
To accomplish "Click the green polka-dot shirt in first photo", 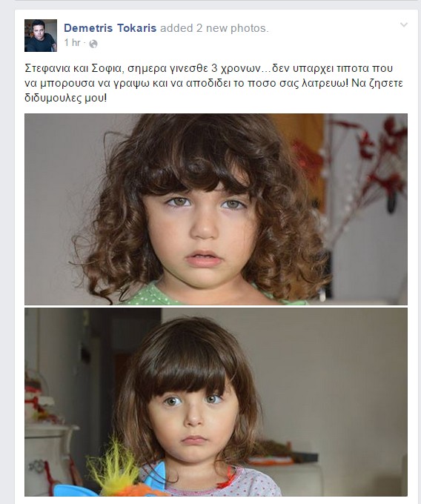I will [151, 295].
